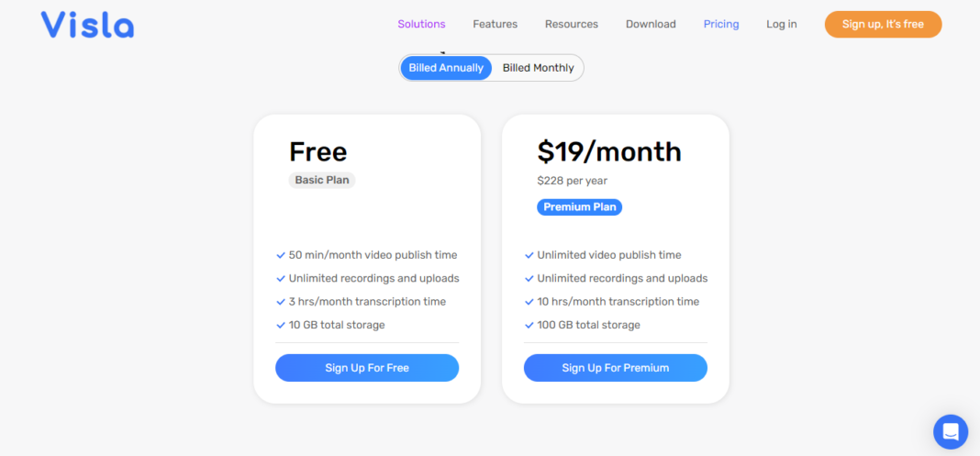Image resolution: width=980 pixels, height=456 pixels.
Task: Click checkmark beside 50 min/month video publish
Action: tap(281, 255)
